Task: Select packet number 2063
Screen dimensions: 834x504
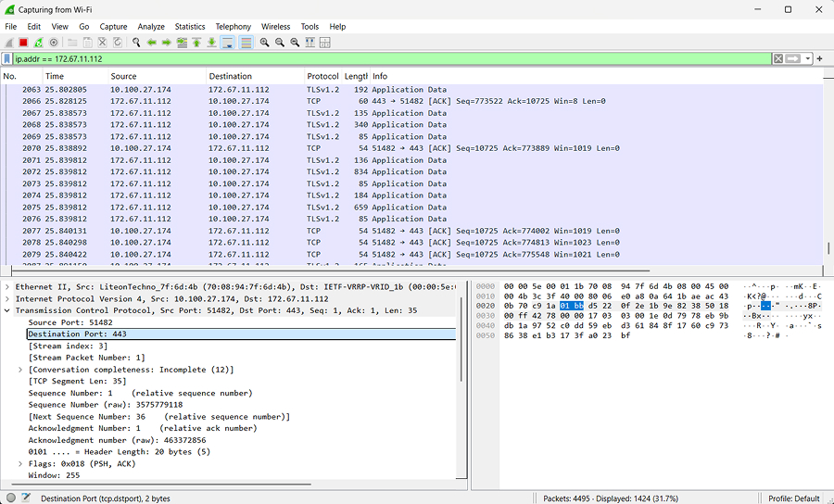Action: pos(411,89)
